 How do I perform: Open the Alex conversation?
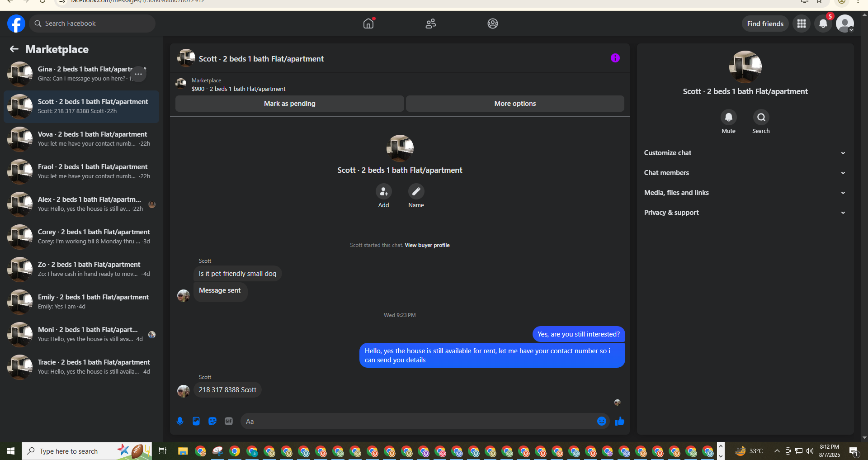pos(81,204)
